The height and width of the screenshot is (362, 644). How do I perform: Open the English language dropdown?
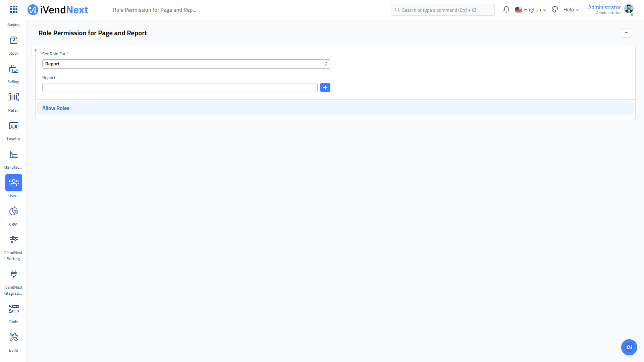(x=531, y=10)
